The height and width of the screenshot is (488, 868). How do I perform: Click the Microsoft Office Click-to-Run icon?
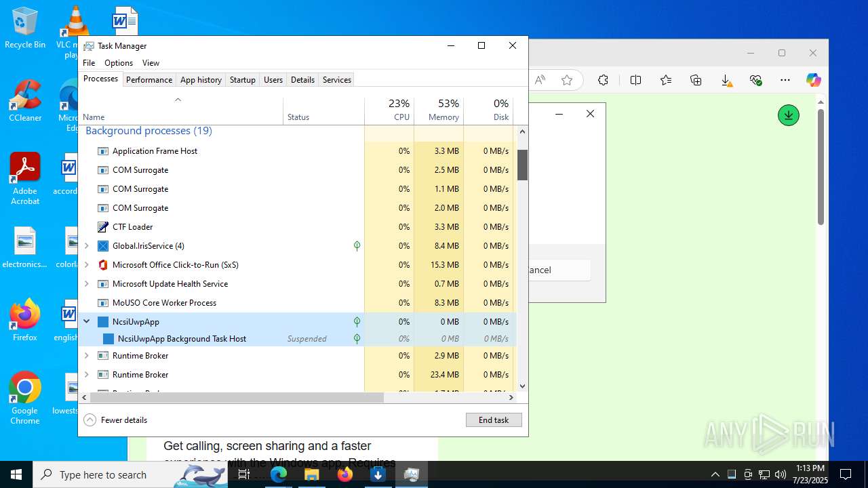pos(103,265)
